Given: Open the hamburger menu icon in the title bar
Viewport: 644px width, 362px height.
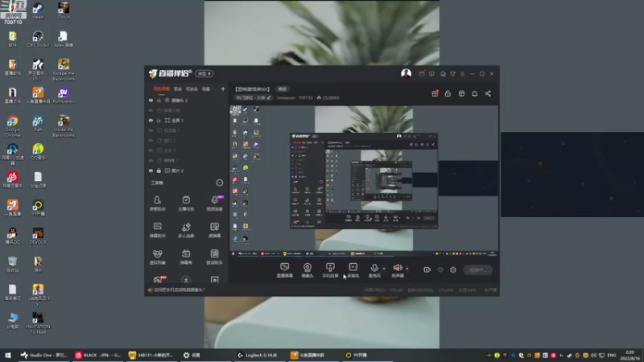Looking at the screenshot, I should pos(462,74).
